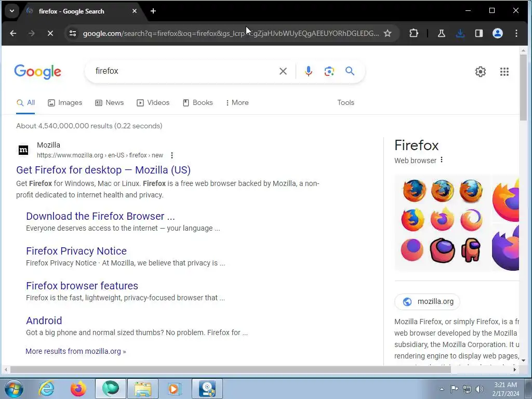Open Google apps grid
The image size is (532, 399).
(x=504, y=72)
